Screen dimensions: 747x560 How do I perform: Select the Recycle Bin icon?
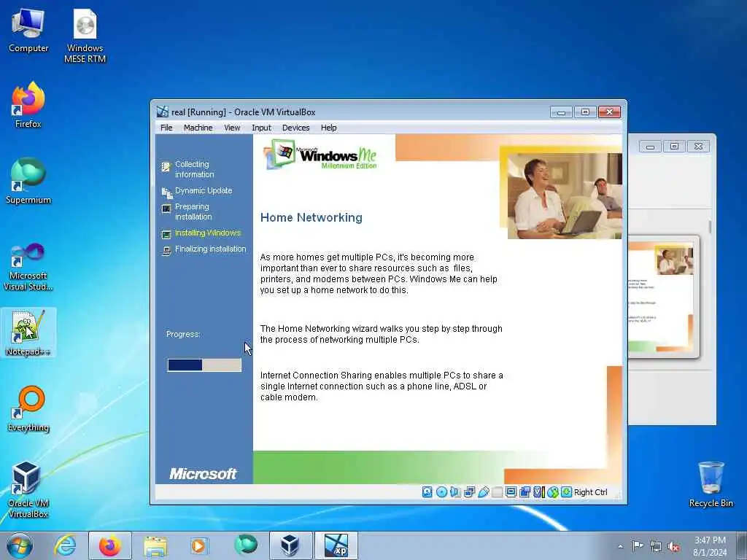tap(711, 484)
